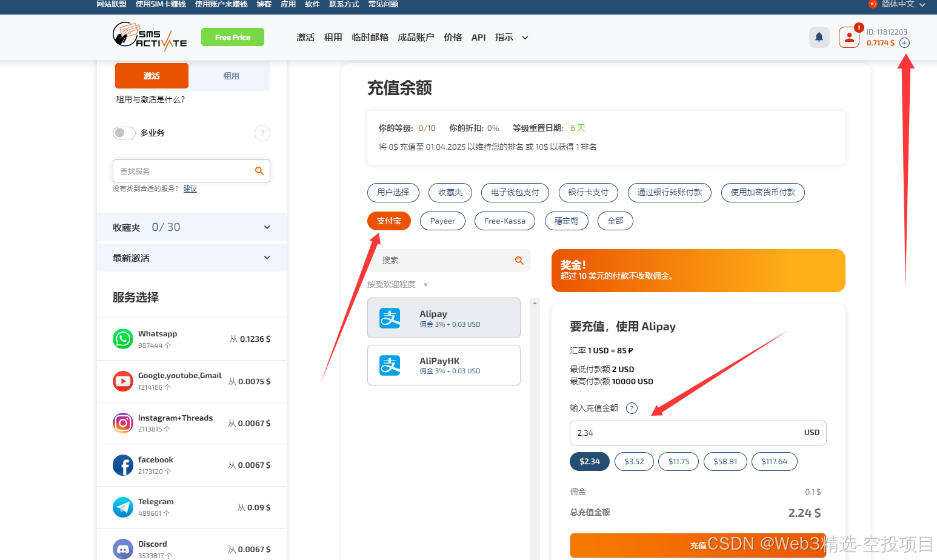Viewport: 937px width, 560px height.
Task: Select the 银行卡支付 filter
Action: 589,192
